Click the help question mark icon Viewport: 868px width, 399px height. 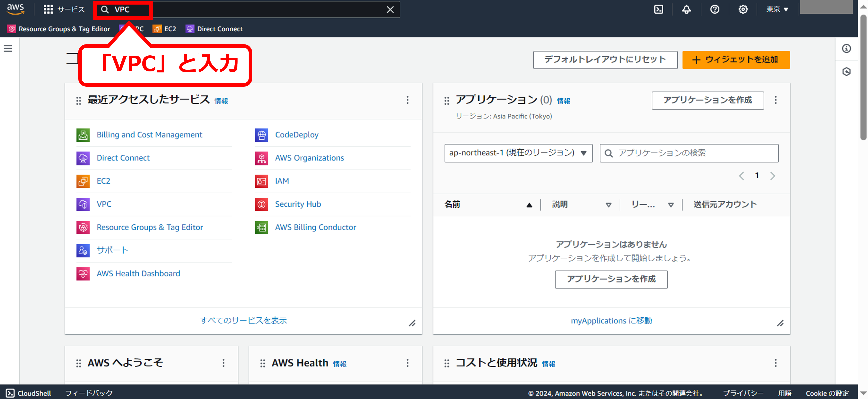[715, 9]
